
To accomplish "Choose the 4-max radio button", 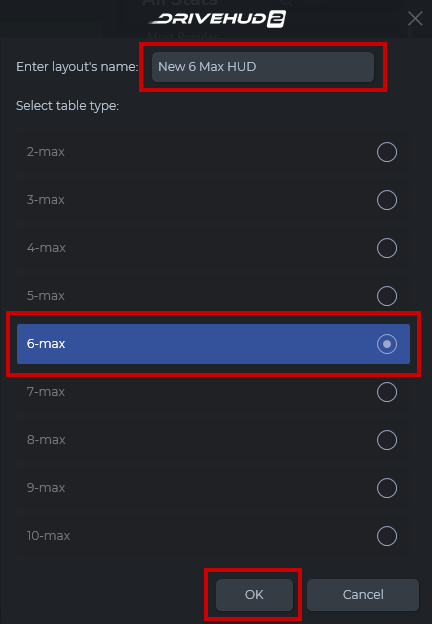I will pyautogui.click(x=387, y=248).
